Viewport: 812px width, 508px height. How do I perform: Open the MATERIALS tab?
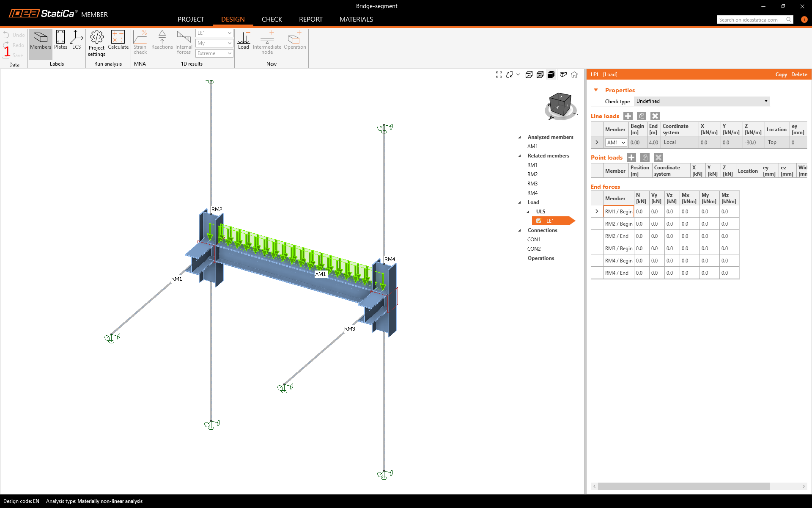[356, 19]
